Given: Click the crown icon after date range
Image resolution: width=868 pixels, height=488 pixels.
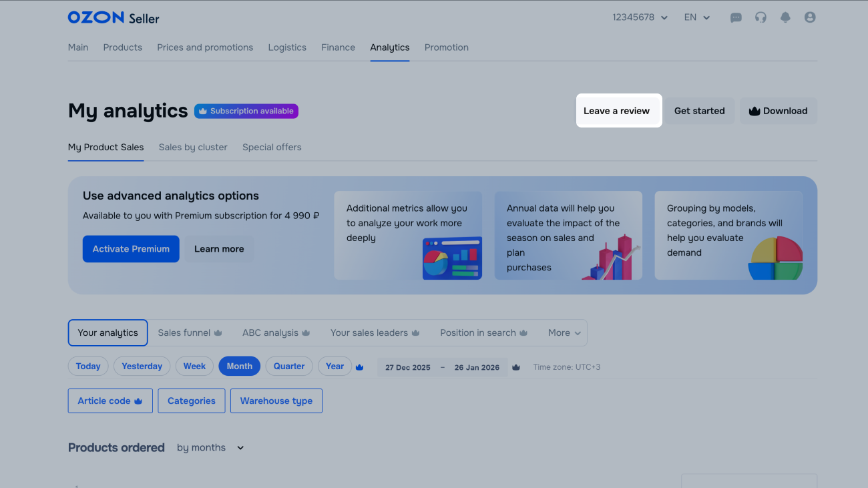Looking at the screenshot, I should pyautogui.click(x=516, y=367).
